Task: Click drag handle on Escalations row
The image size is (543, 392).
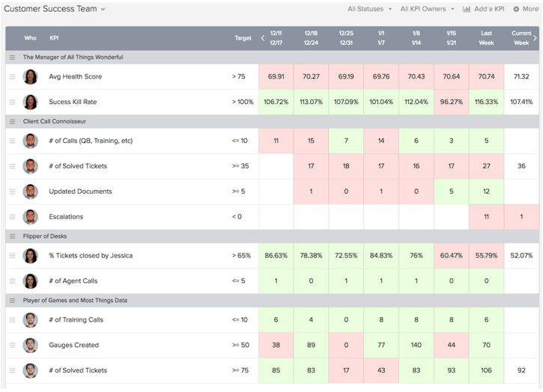Action: pos(13,217)
